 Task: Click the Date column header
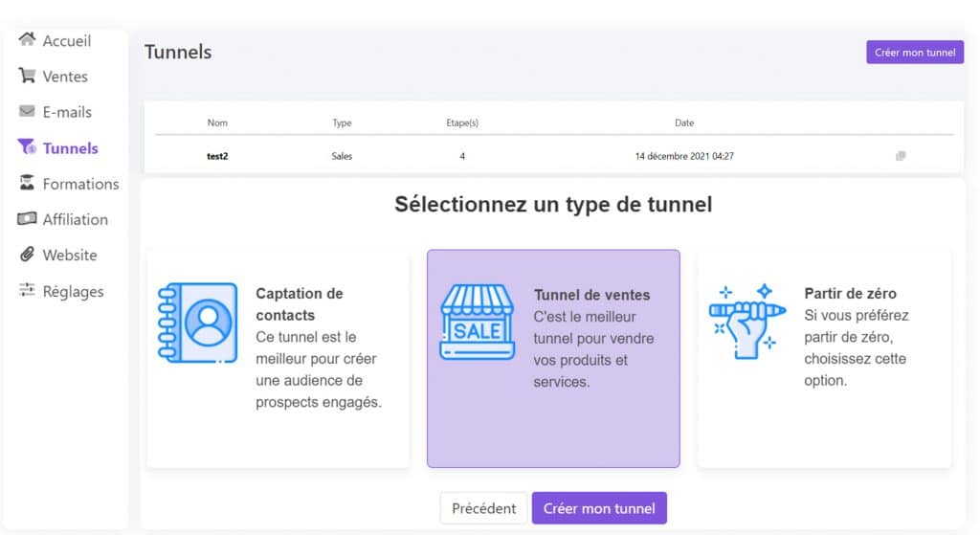684,123
